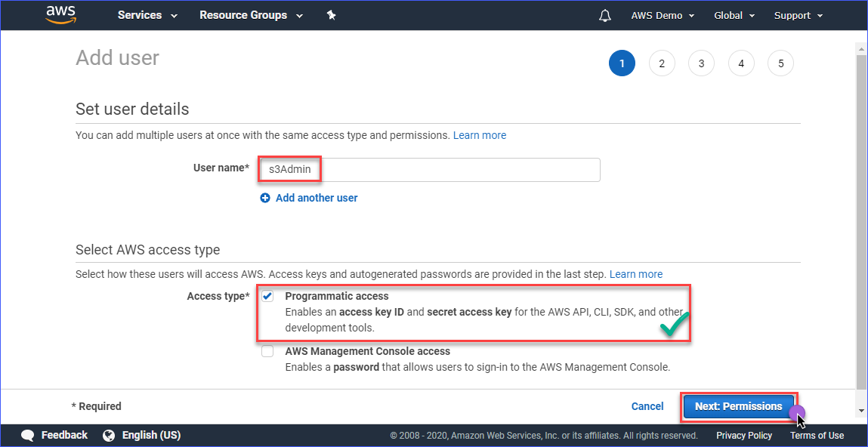The width and height of the screenshot is (868, 447).
Task: Click the language globe icon
Action: [107, 435]
